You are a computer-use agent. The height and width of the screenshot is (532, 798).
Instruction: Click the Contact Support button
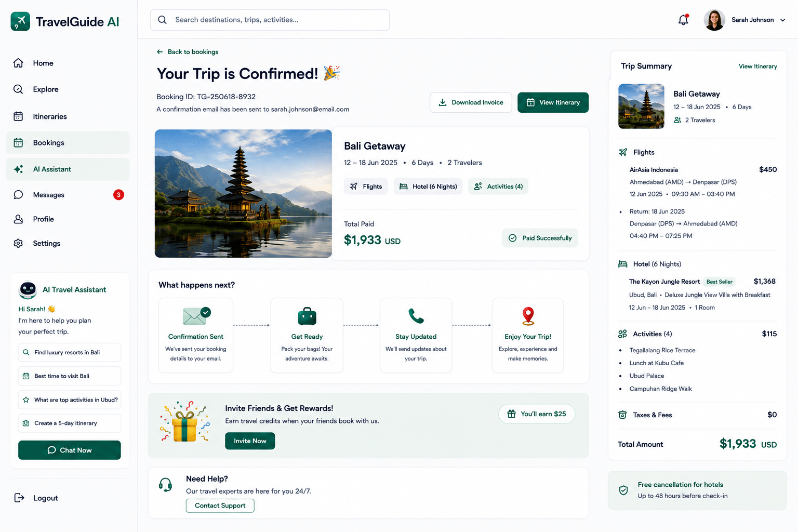click(220, 506)
